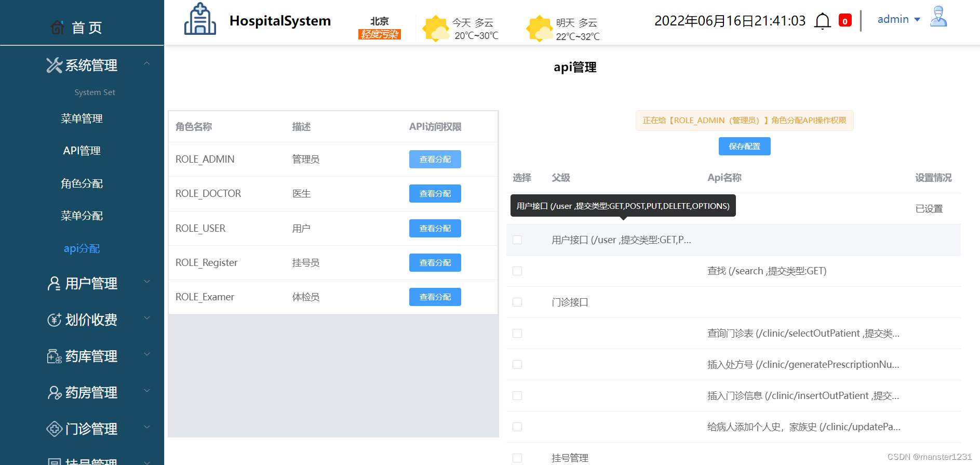Click the wrench icon for 系统管理
Viewport: 980px width, 465px height.
[54, 65]
